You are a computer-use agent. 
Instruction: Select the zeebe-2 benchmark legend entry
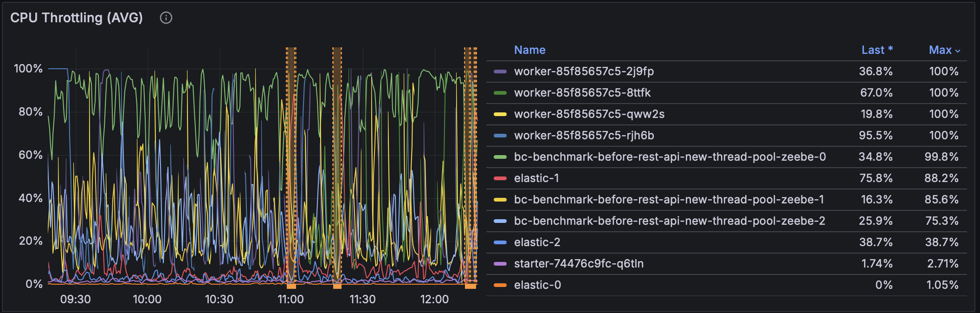669,221
